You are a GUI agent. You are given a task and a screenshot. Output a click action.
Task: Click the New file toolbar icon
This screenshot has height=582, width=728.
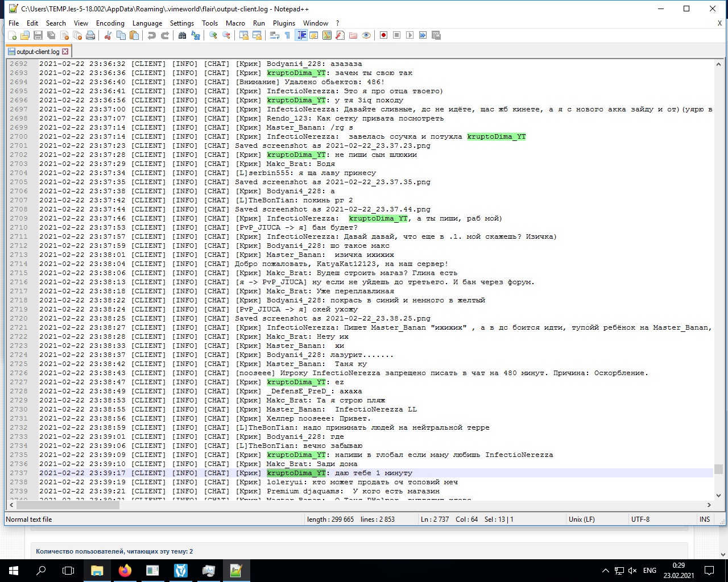click(x=12, y=35)
